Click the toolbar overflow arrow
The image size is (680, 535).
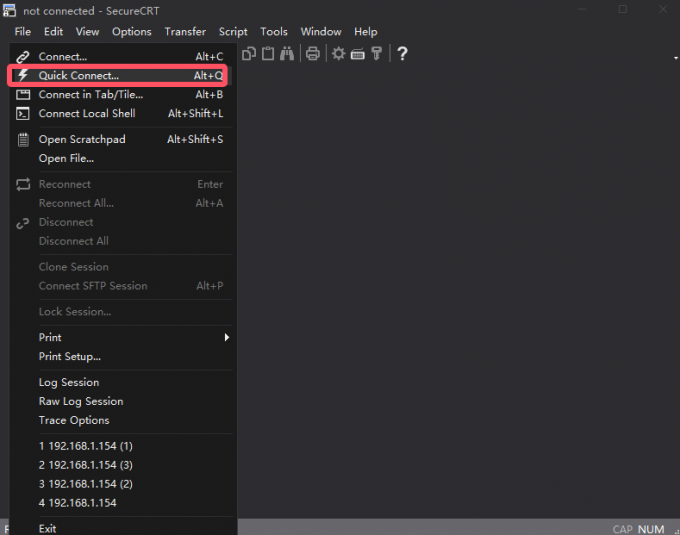(676, 58)
